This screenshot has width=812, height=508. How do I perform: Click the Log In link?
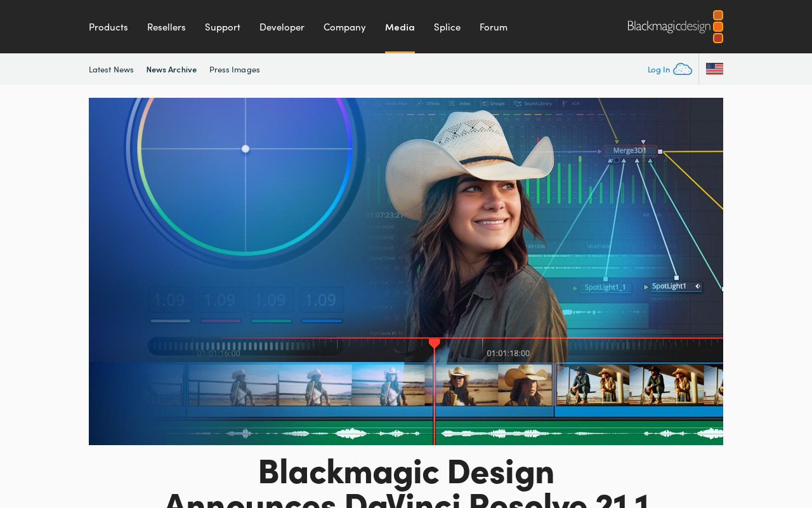click(658, 69)
